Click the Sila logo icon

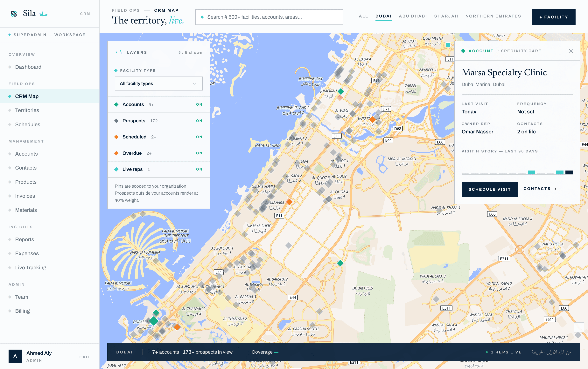14,14
